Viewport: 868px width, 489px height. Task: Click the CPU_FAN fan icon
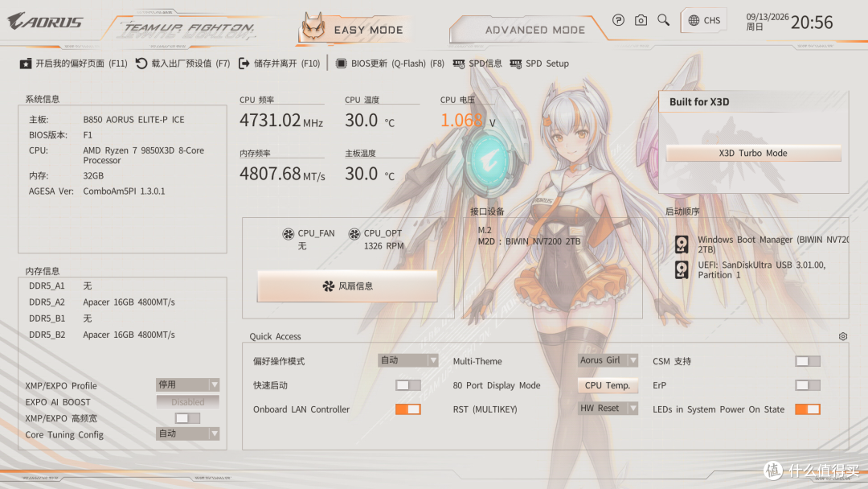(288, 234)
